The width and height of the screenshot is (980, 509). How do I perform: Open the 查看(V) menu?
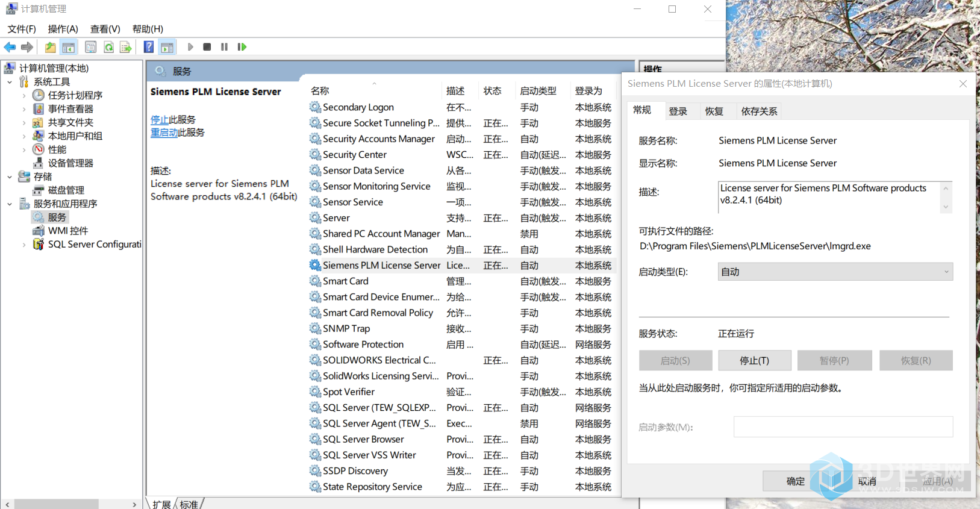(x=105, y=29)
